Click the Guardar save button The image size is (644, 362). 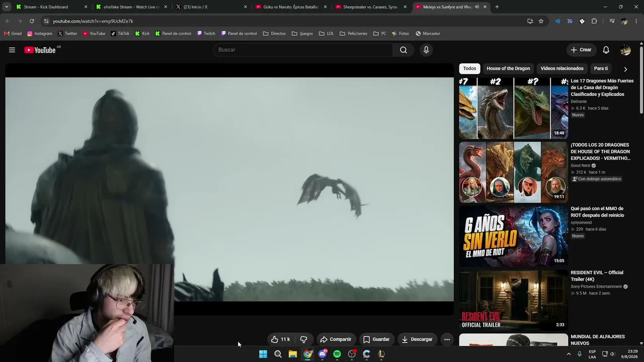(376, 339)
